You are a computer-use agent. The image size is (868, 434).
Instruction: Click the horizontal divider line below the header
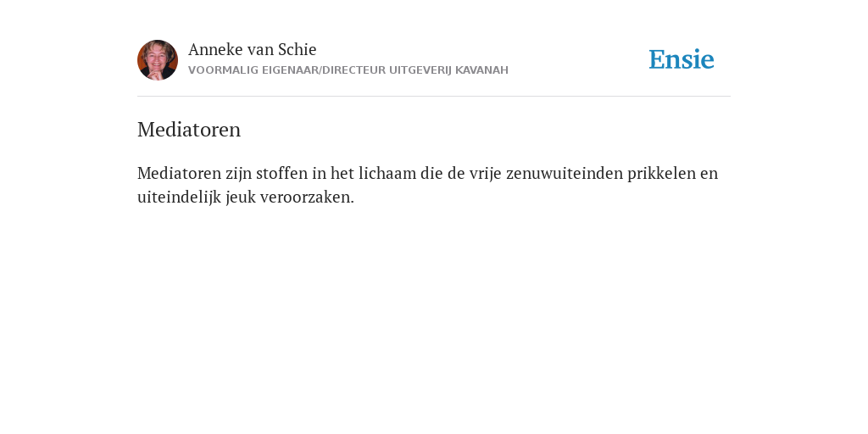tap(434, 97)
